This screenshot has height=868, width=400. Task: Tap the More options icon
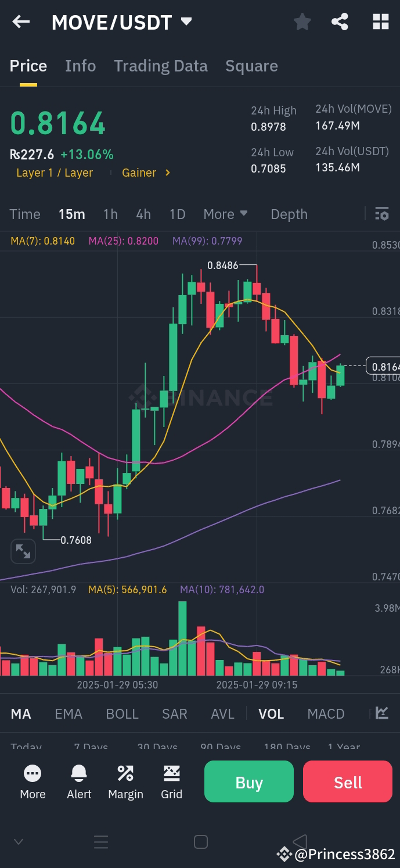click(33, 781)
